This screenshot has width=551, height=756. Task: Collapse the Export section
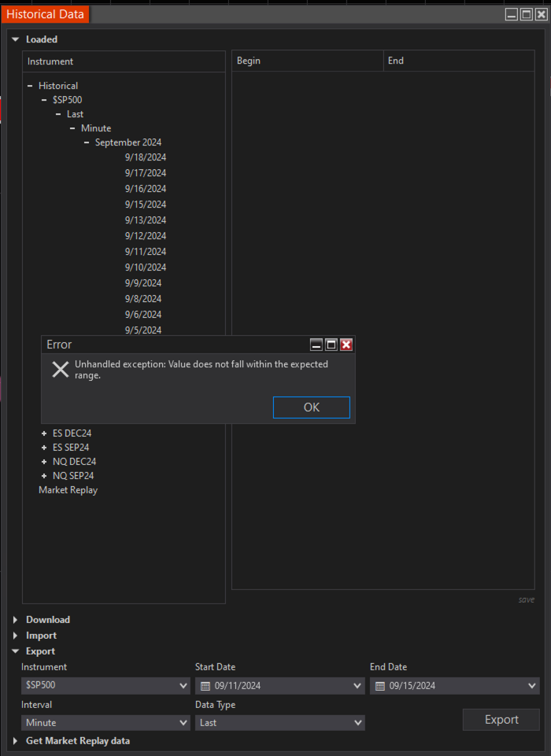(x=16, y=651)
